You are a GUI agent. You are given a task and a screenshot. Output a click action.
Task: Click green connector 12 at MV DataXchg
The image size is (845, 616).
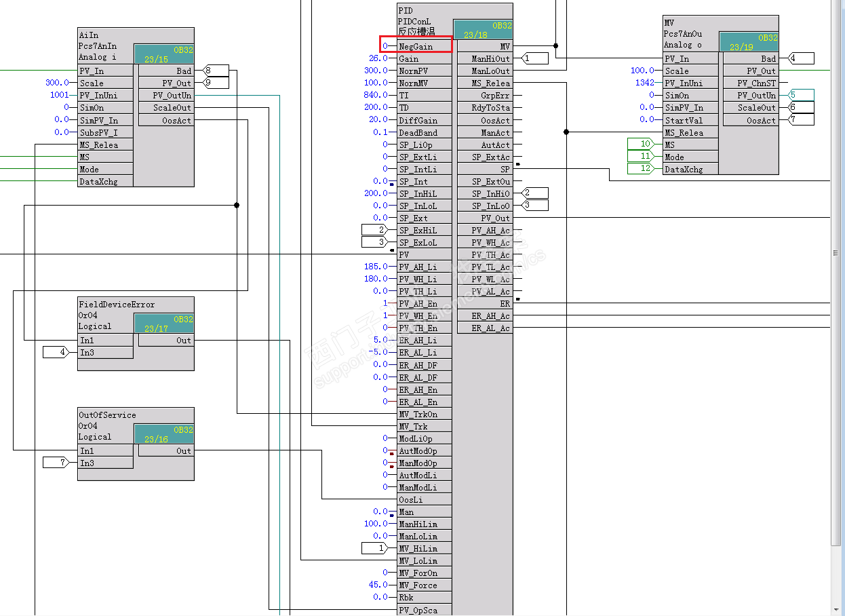coord(642,169)
